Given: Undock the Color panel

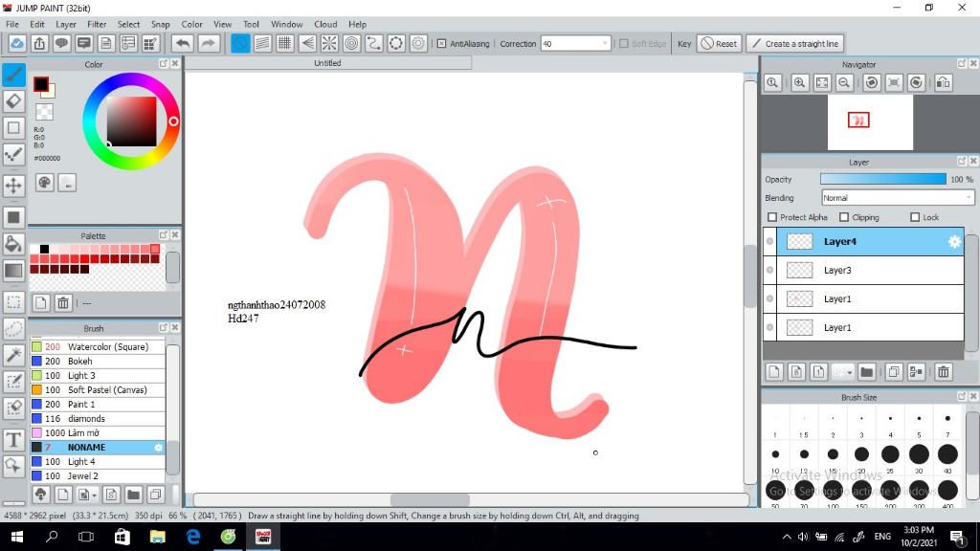Looking at the screenshot, I should (x=163, y=64).
